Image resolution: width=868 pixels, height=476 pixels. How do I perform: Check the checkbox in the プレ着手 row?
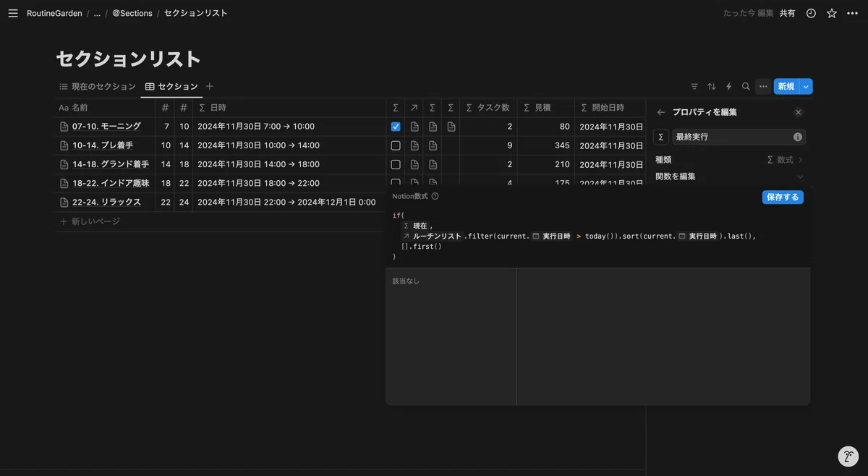point(396,145)
